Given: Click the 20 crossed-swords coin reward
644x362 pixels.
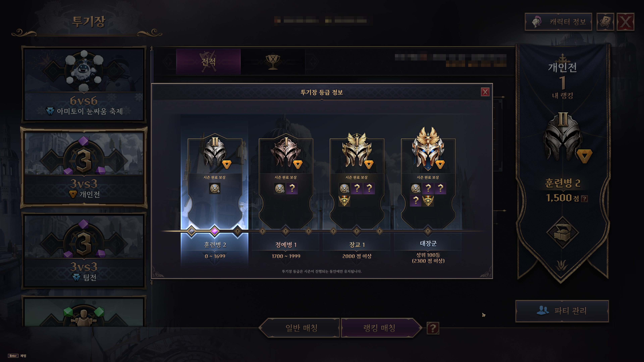Looking at the screenshot, I should coord(280,188).
